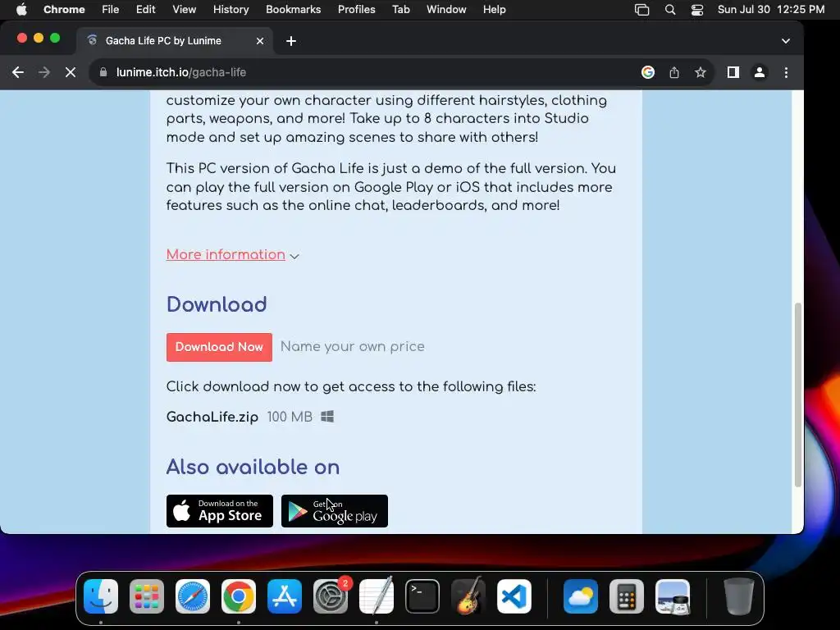Close the Gacha Life PC tab
The height and width of the screenshot is (630, 840).
click(260, 41)
